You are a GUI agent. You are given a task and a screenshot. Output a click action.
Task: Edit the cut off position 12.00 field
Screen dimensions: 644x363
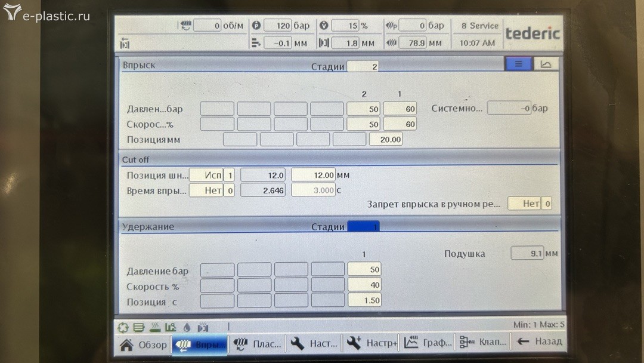[x=313, y=175]
